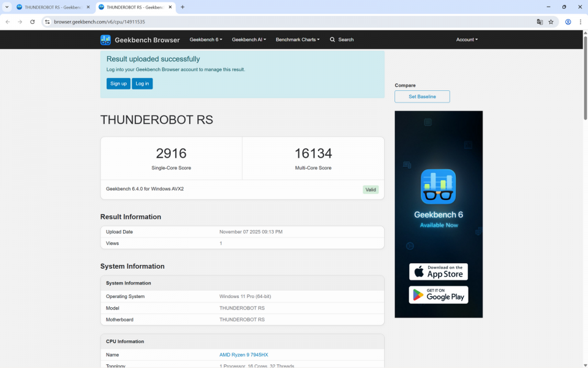The width and height of the screenshot is (588, 368).
Task: Expand the Account menu
Action: [467, 39]
